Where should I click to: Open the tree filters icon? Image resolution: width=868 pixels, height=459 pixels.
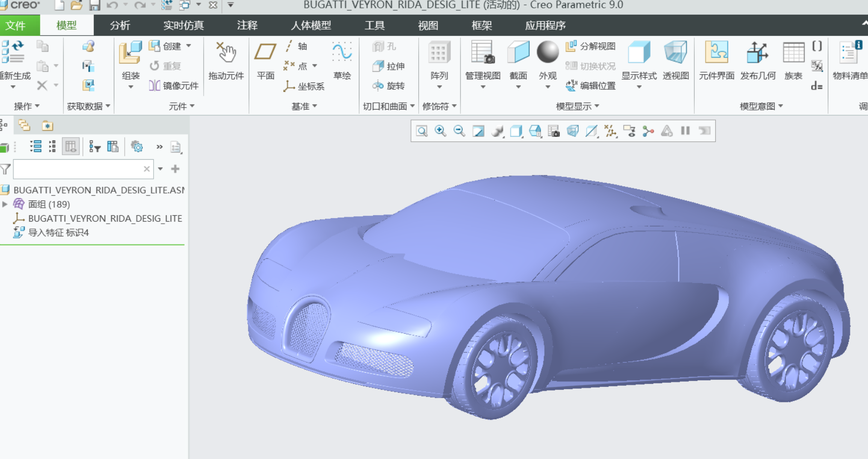[95, 146]
